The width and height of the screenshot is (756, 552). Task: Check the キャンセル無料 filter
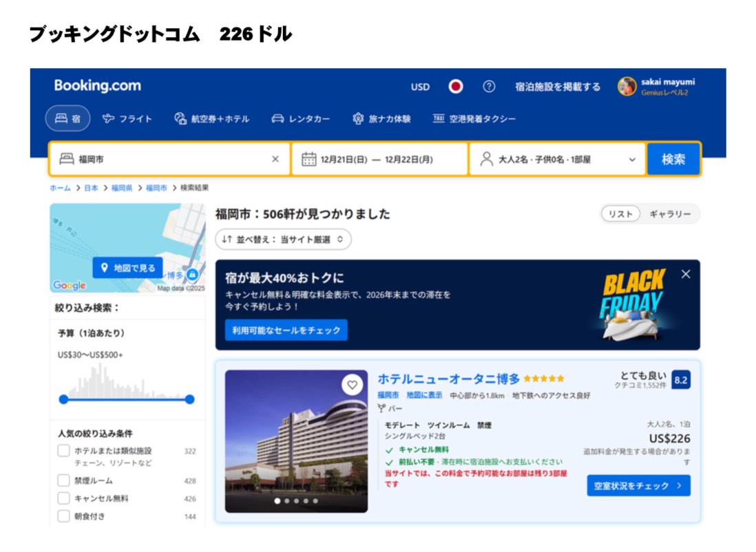click(x=64, y=498)
